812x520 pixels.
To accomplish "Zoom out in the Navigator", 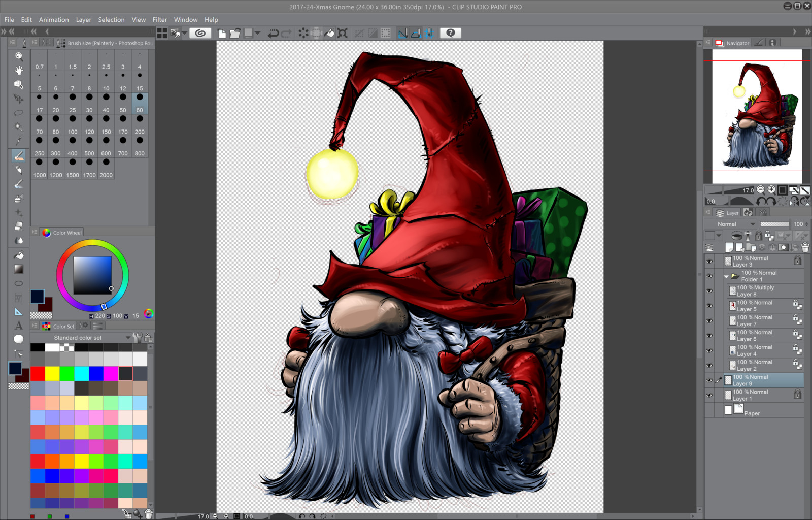I will (760, 190).
